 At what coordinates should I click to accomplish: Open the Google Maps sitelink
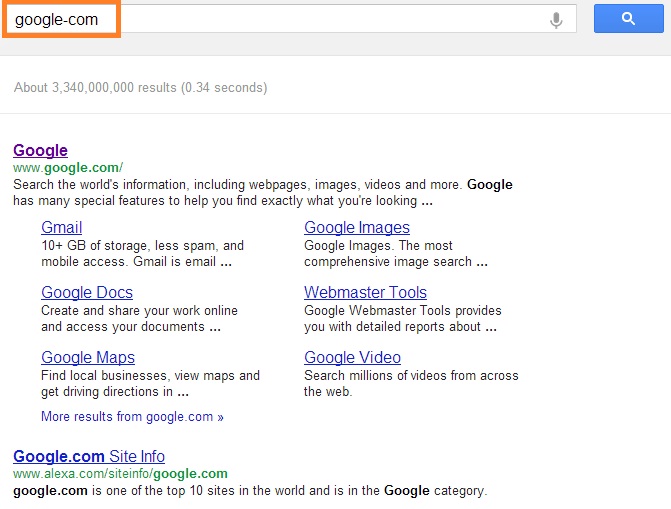click(x=88, y=357)
